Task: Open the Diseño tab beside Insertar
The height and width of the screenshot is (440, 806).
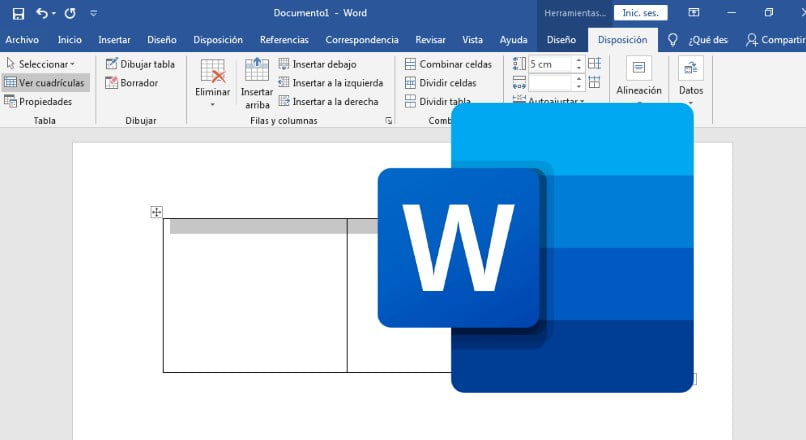Action: pyautogui.click(x=161, y=40)
